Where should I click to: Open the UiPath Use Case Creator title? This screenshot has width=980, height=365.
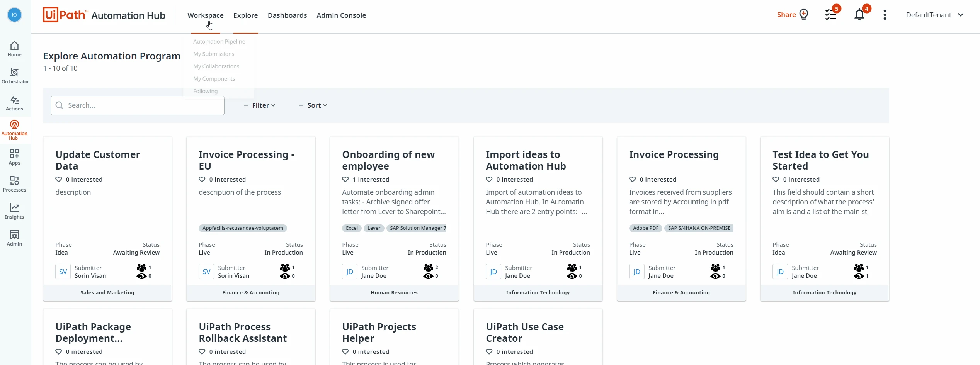[x=525, y=333]
